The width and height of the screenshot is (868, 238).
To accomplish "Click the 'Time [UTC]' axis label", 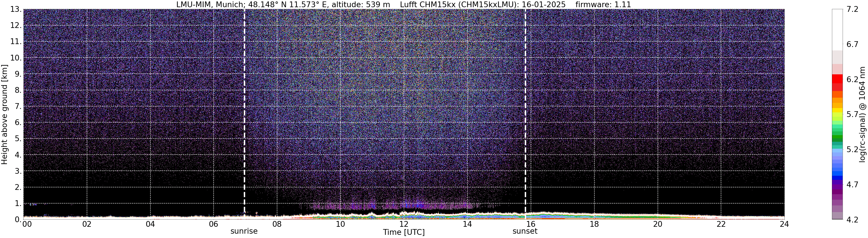I will (404, 232).
